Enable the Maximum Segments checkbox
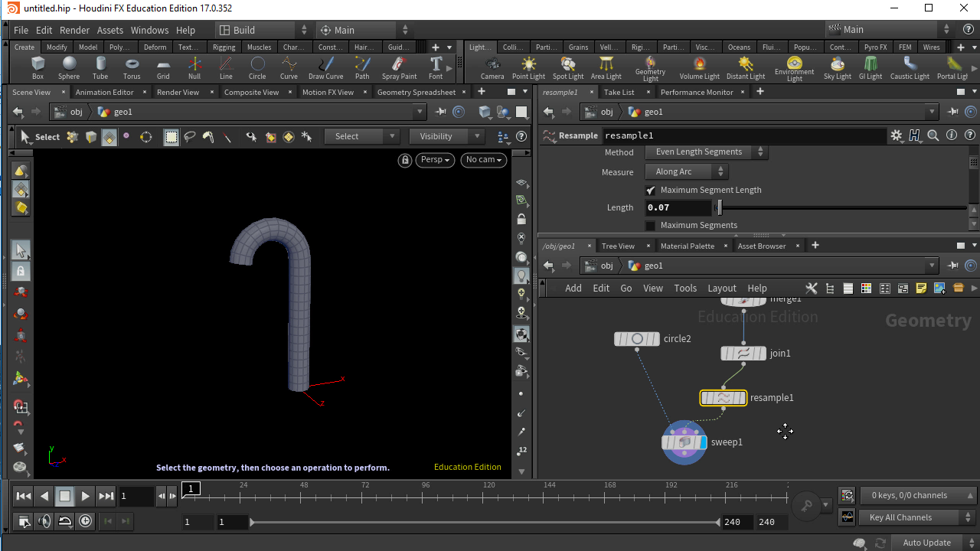This screenshot has height=551, width=980. 651,225
